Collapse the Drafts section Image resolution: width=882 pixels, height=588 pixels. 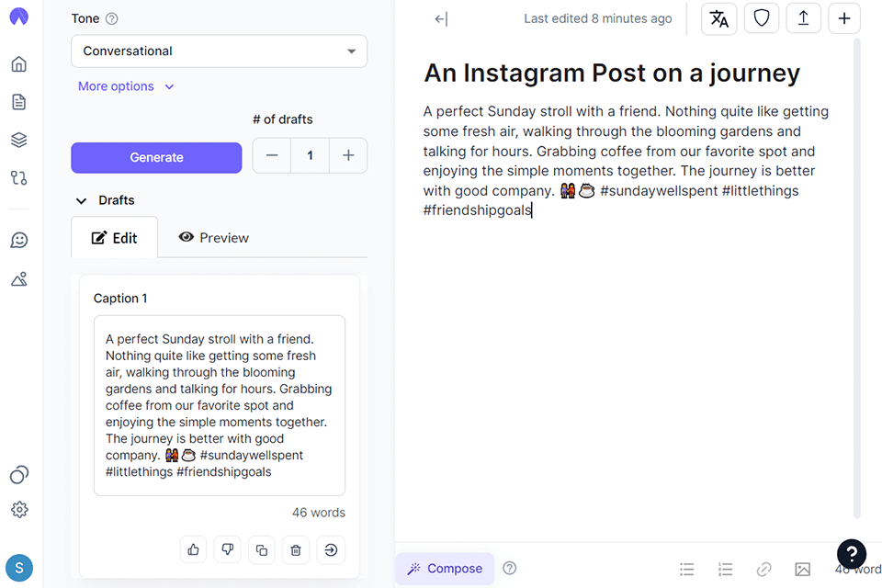click(x=82, y=200)
